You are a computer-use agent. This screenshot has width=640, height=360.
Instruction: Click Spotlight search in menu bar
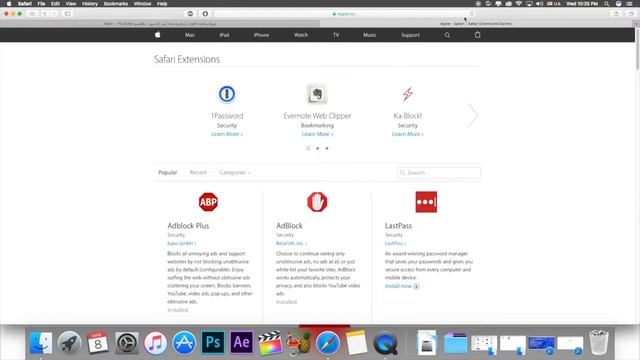pos(607,4)
